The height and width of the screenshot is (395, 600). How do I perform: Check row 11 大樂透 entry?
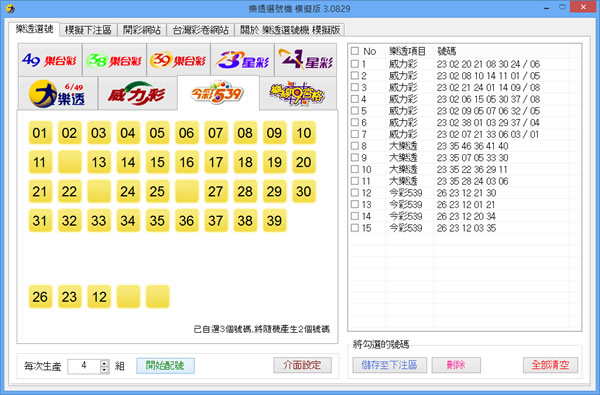click(355, 181)
